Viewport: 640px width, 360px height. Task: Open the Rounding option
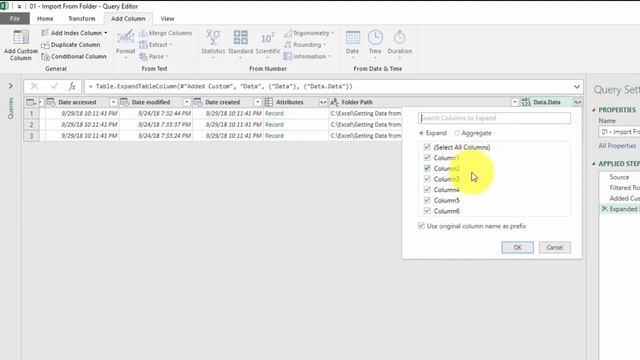[305, 44]
